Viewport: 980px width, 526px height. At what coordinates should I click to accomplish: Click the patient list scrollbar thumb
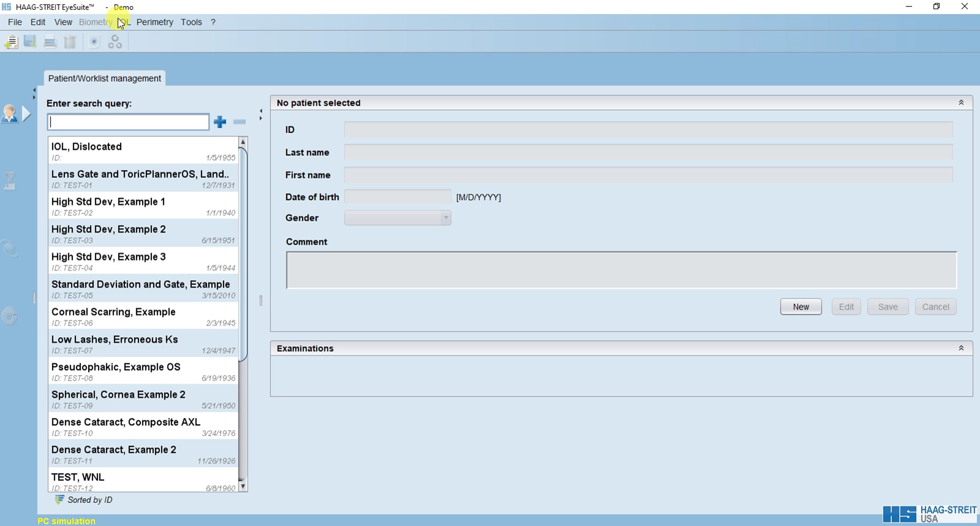[x=243, y=254]
